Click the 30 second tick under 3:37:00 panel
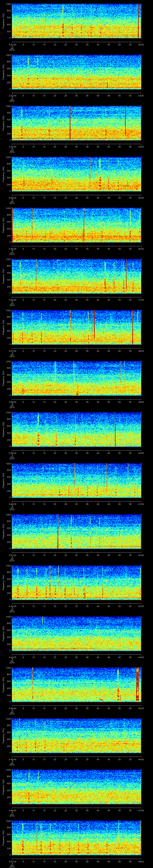Image resolution: width=153 pixels, height=868 pixels. click(77, 351)
